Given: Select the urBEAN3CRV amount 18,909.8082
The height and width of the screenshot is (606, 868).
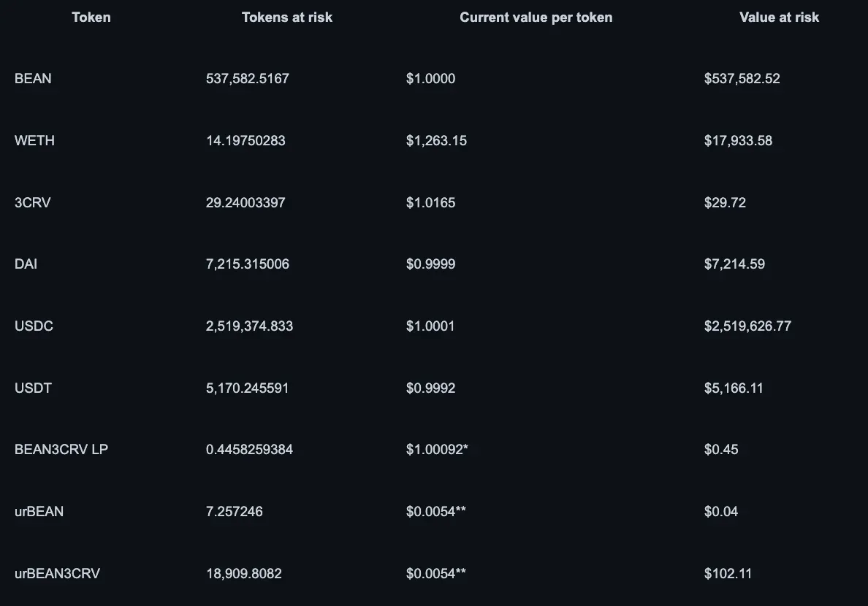Looking at the screenshot, I should 244,573.
